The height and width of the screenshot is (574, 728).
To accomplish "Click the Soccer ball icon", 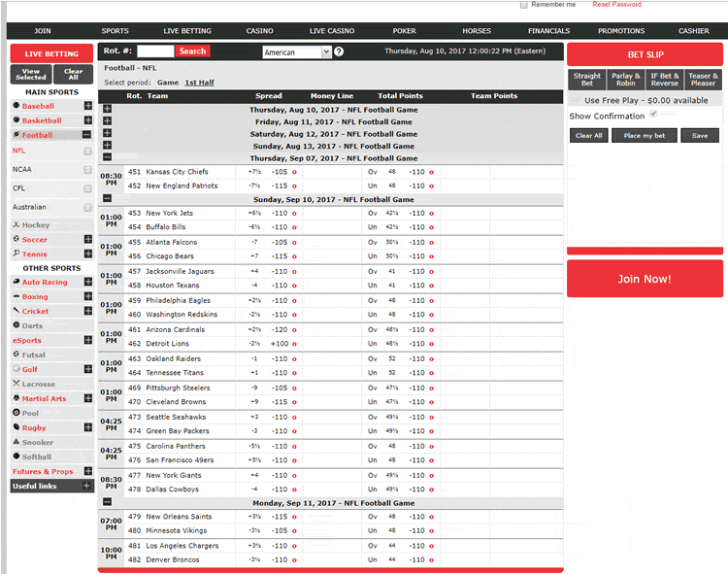I will pos(17,239).
